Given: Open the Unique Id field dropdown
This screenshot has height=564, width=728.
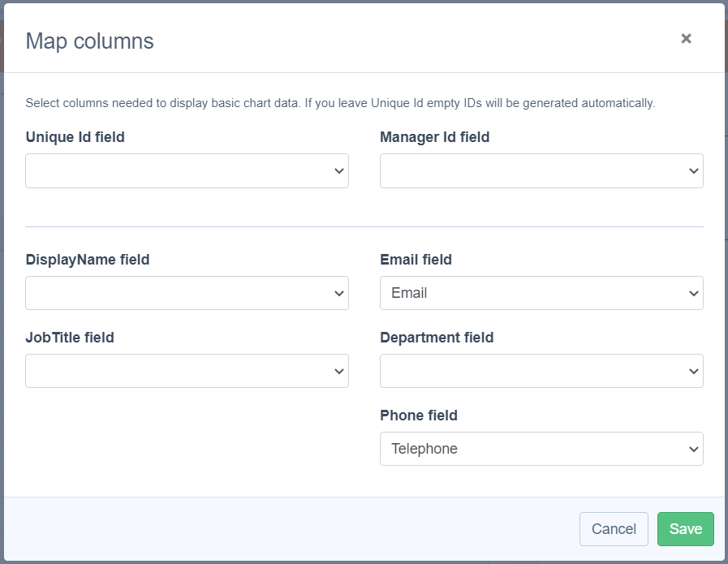Looking at the screenshot, I should (x=187, y=170).
